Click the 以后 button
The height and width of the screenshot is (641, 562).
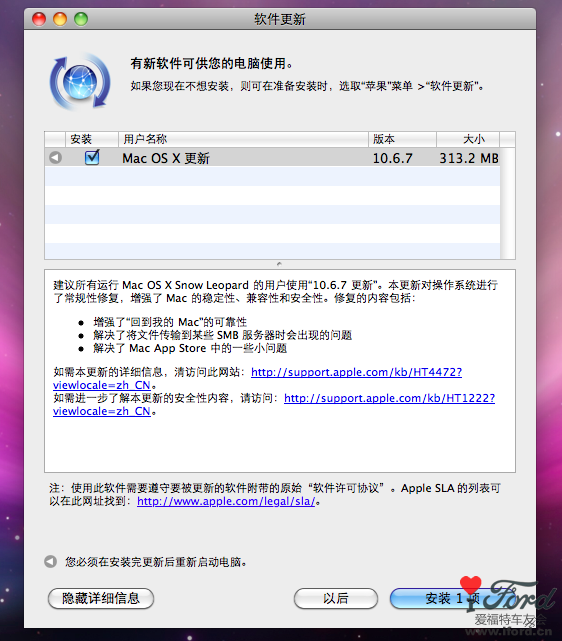pos(336,598)
